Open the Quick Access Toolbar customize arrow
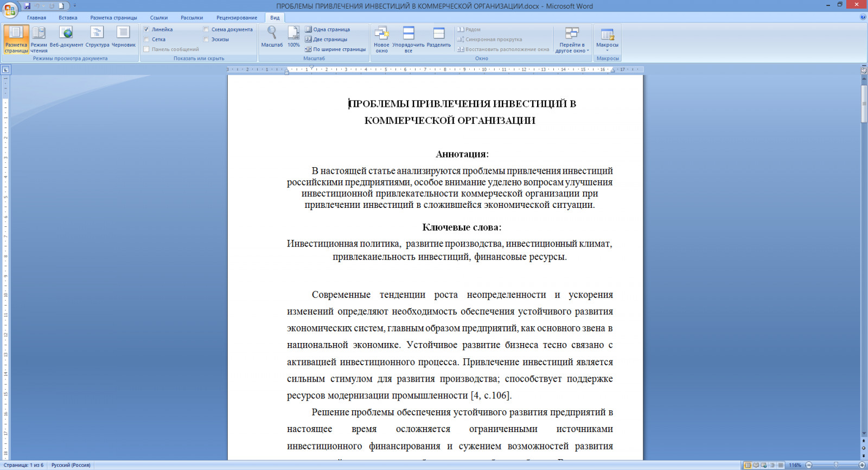 pyautogui.click(x=75, y=6)
